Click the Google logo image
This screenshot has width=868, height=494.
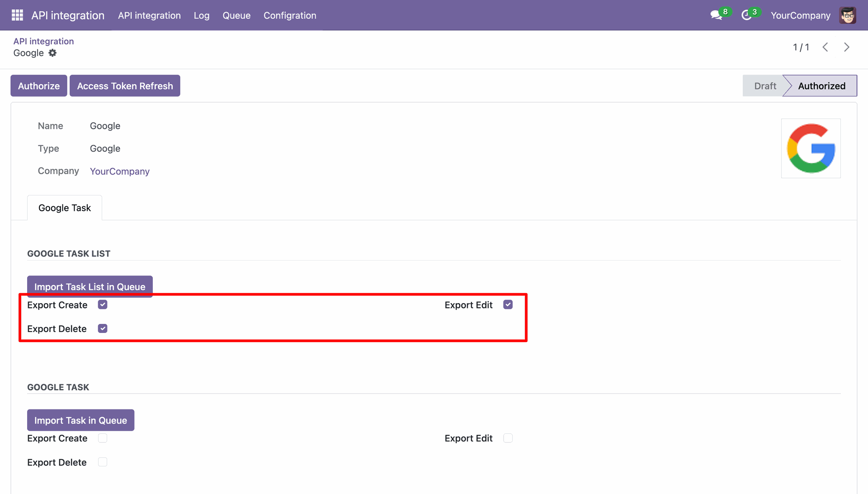(x=811, y=148)
